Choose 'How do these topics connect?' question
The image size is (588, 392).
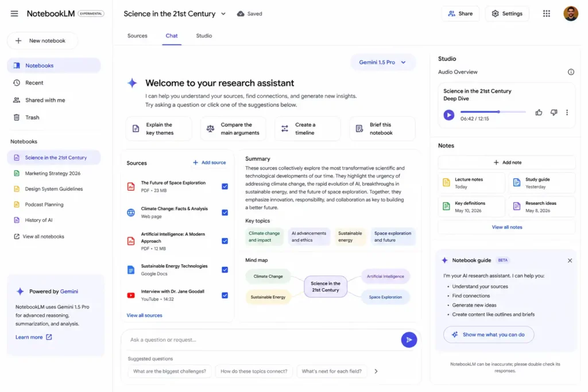coord(254,371)
